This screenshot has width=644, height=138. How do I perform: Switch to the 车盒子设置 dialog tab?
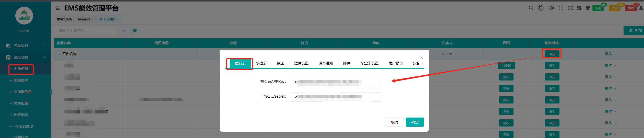pos(369,63)
